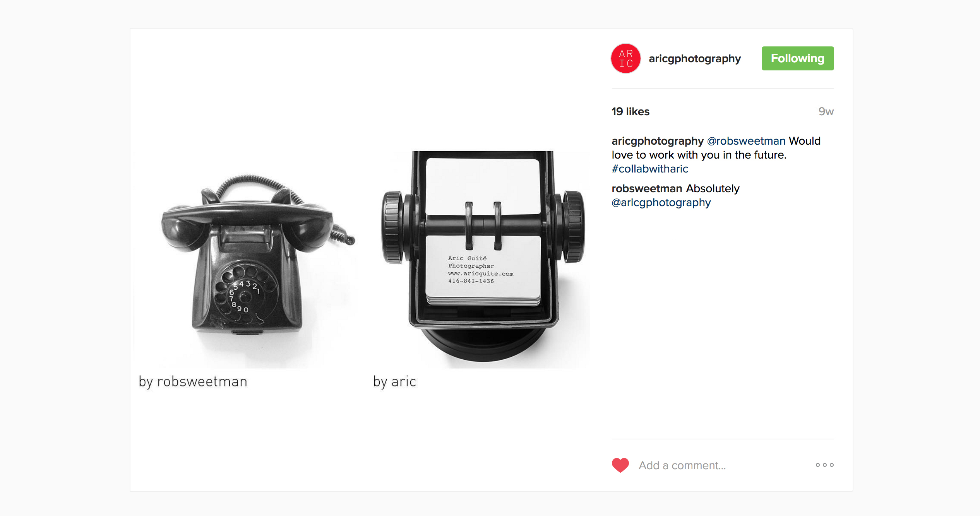Open the #collabwitharic hashtag
The image size is (980, 516).
(650, 169)
